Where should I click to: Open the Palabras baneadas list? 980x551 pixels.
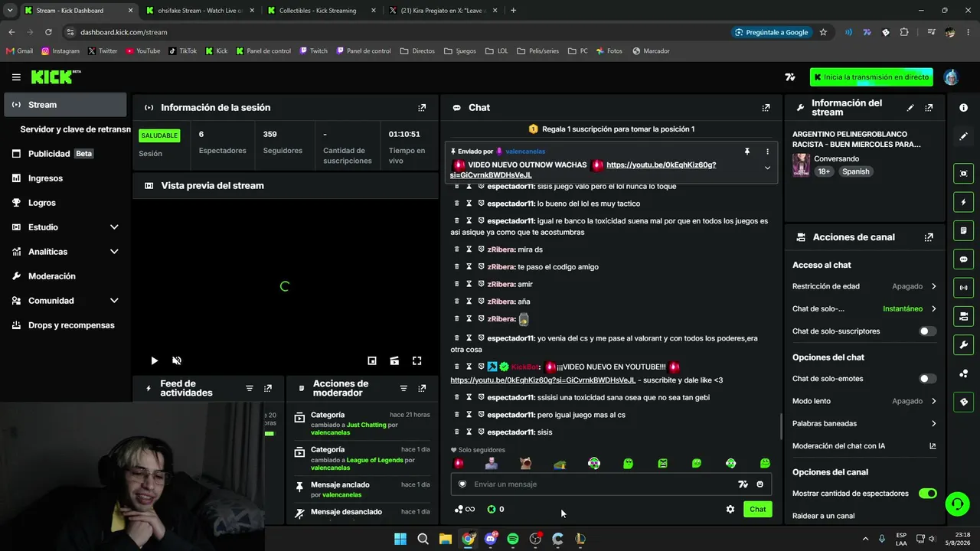864,423
